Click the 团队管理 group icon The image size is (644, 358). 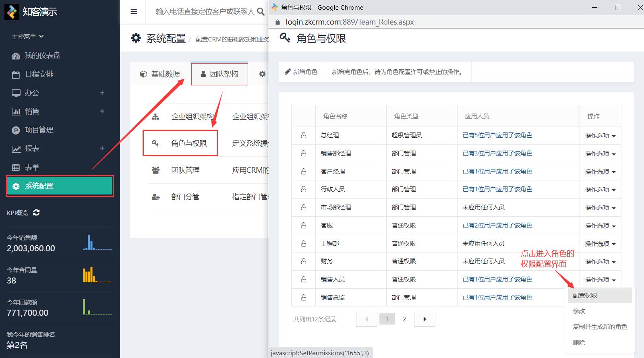155,170
